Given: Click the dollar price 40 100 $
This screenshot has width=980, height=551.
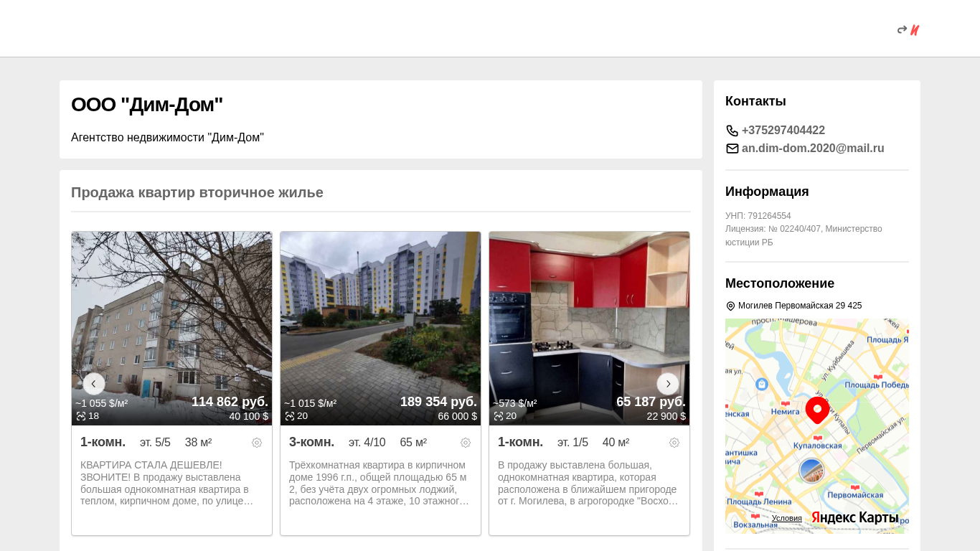Looking at the screenshot, I should [249, 416].
